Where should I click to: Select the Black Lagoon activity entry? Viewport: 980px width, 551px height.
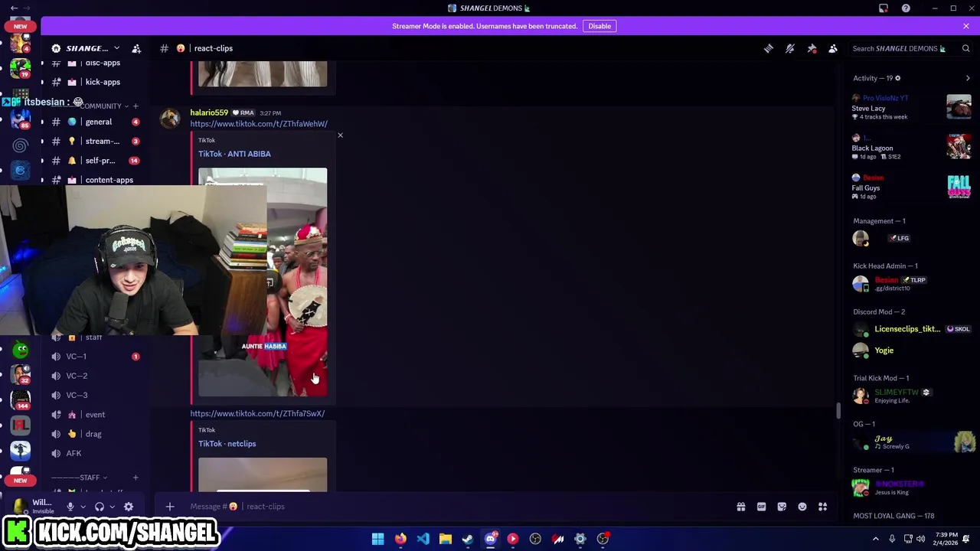click(911, 147)
